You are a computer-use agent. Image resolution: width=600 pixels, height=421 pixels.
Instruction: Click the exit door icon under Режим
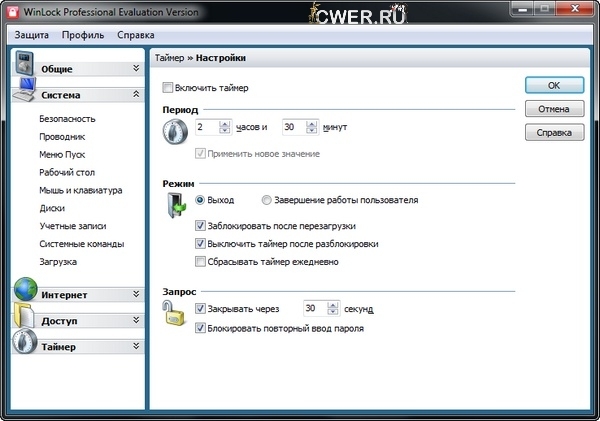point(176,207)
